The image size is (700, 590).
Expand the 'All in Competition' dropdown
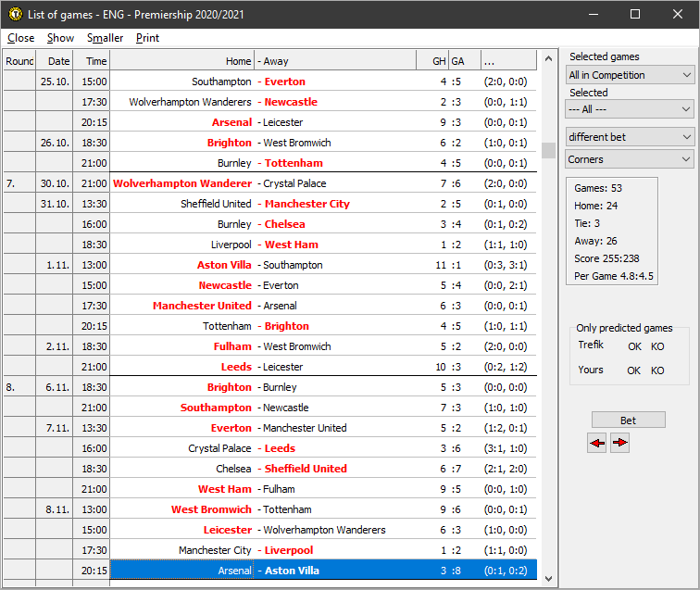click(x=630, y=75)
